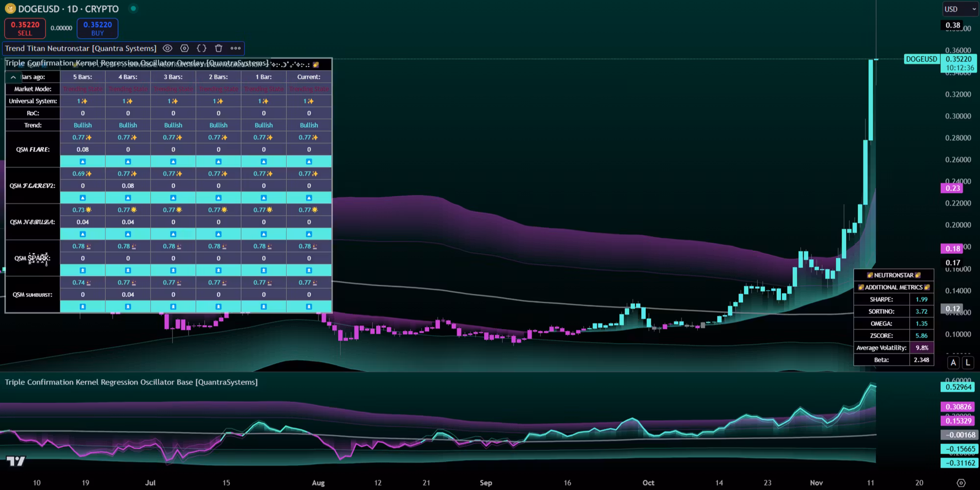980x490 pixels.
Task: Click the DOGEUSD current price label on the scale
Action: tap(921, 59)
